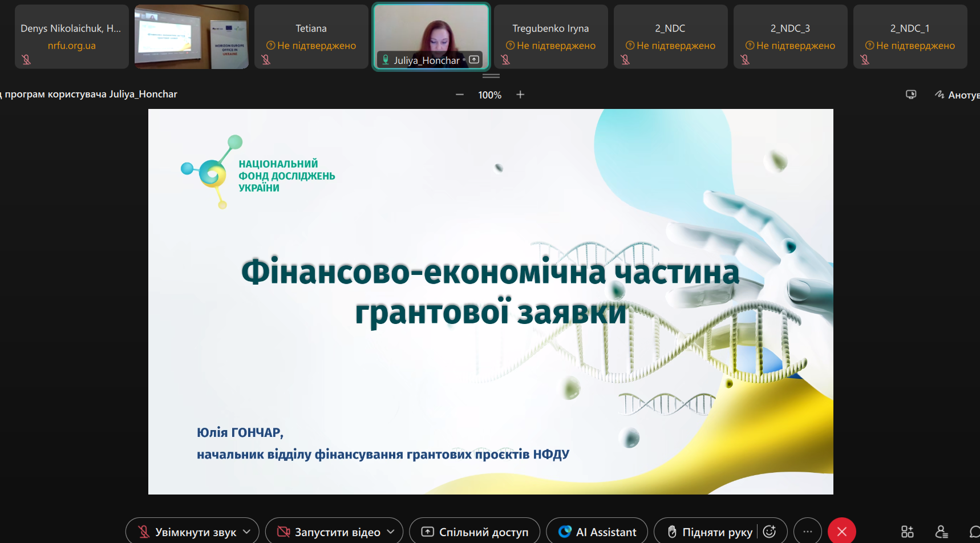Expand audio options arrow beside Увімкнути звук
This screenshot has width=980, height=543.
point(247,532)
